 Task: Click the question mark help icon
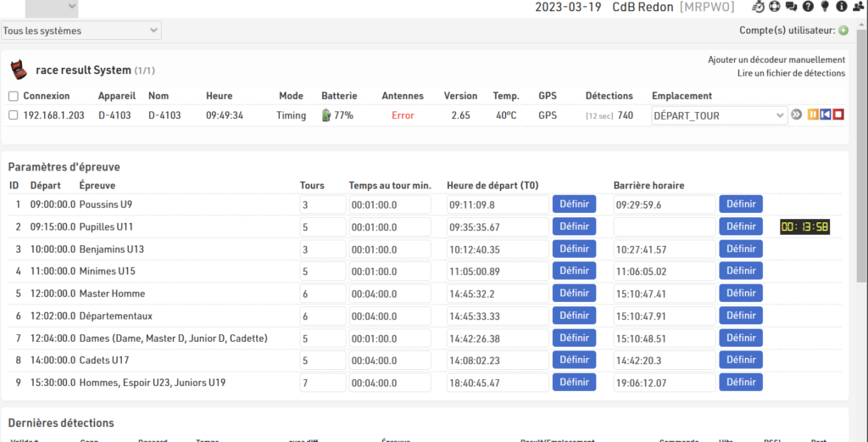(808, 7)
